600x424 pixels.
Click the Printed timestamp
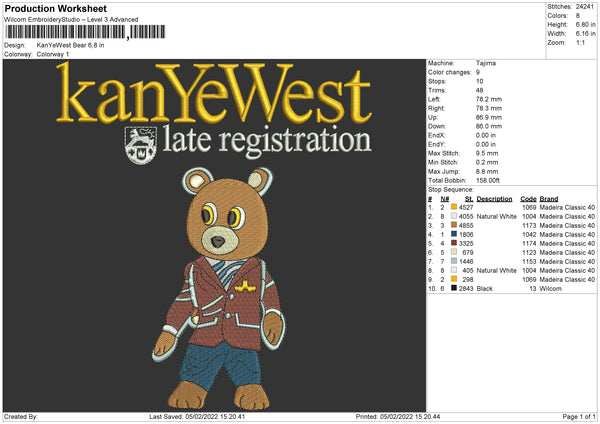(398, 417)
